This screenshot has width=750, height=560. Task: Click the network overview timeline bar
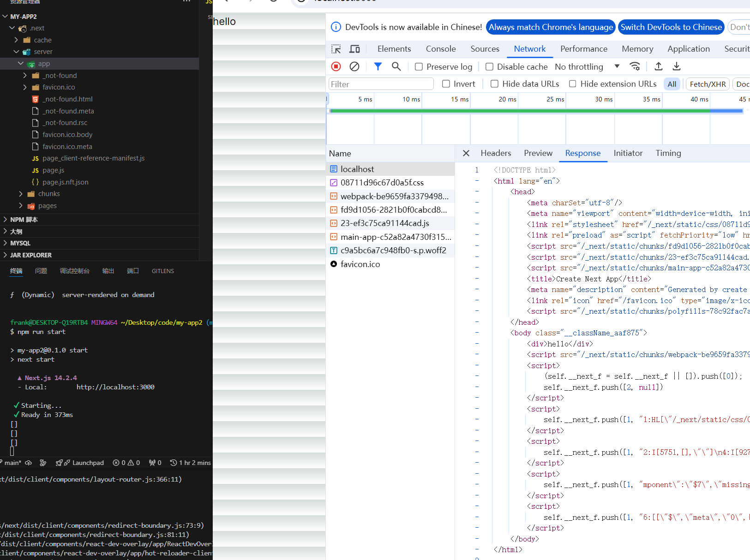pyautogui.click(x=536, y=111)
